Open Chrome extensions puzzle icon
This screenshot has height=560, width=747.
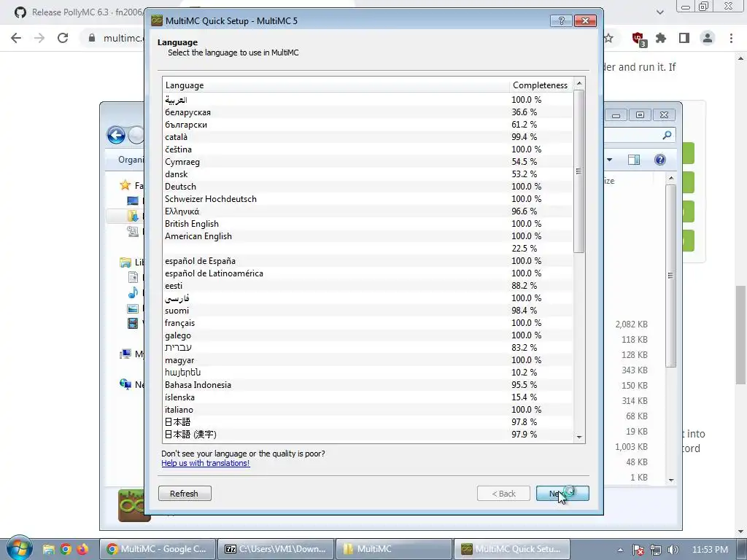click(661, 38)
